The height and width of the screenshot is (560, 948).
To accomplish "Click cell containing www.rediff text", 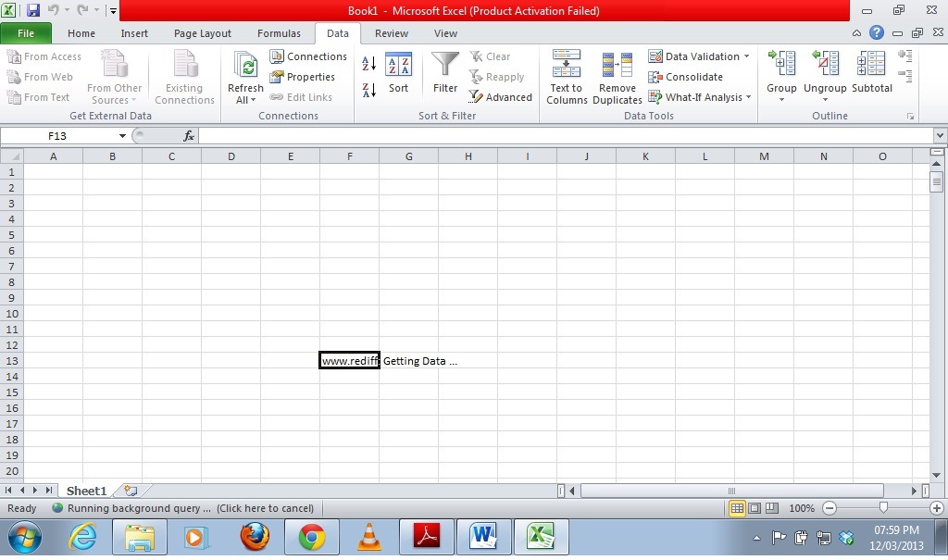I will [349, 361].
